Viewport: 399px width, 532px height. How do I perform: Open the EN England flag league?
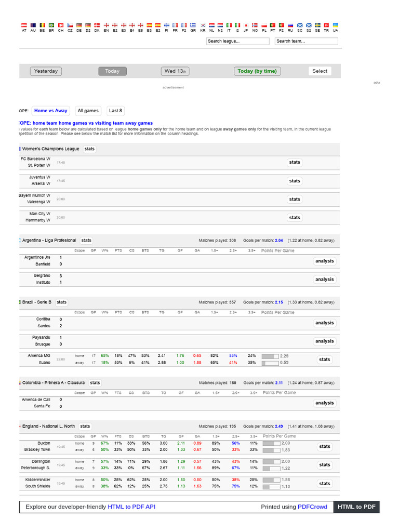point(106,25)
